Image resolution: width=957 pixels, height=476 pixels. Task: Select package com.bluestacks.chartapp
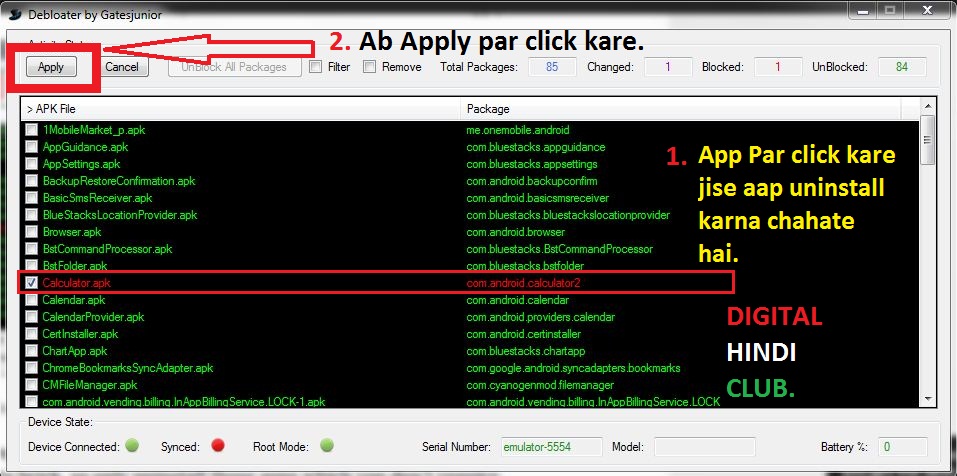525,351
